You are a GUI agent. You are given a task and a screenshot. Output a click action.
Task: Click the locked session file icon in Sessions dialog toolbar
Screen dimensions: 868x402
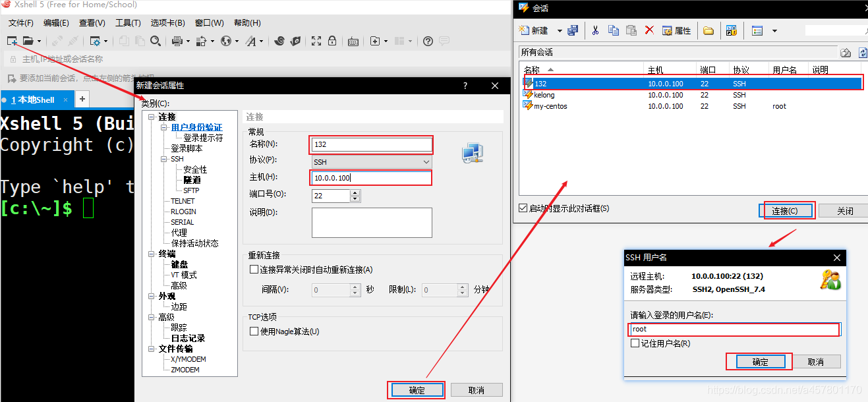(x=731, y=30)
